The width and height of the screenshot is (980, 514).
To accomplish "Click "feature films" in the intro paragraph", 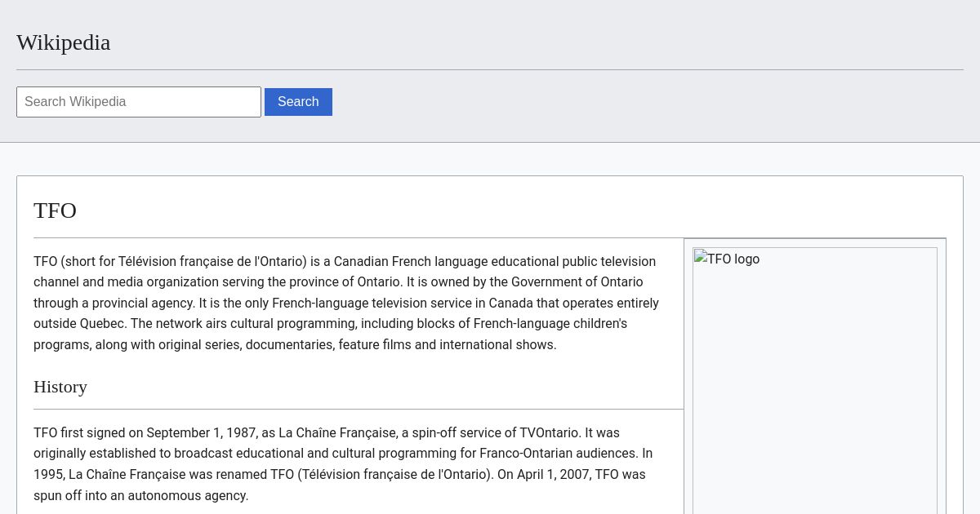I will click(x=374, y=345).
